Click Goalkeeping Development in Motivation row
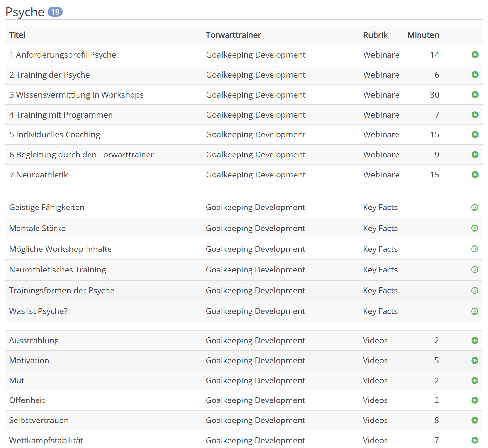488x448 pixels. pos(255,360)
